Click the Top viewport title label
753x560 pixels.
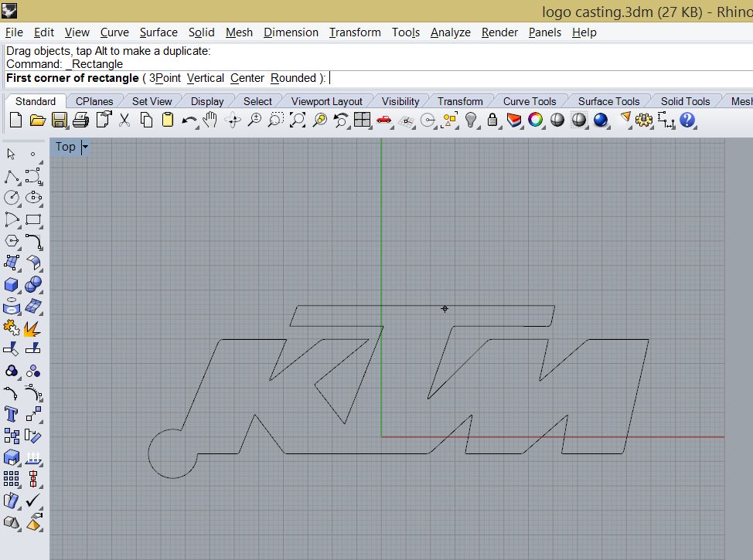pos(65,147)
